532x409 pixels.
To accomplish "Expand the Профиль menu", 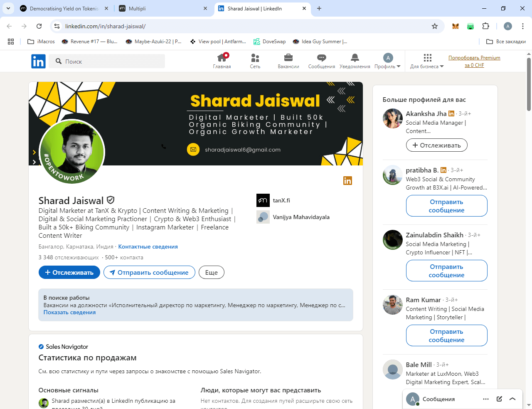I will point(388,61).
